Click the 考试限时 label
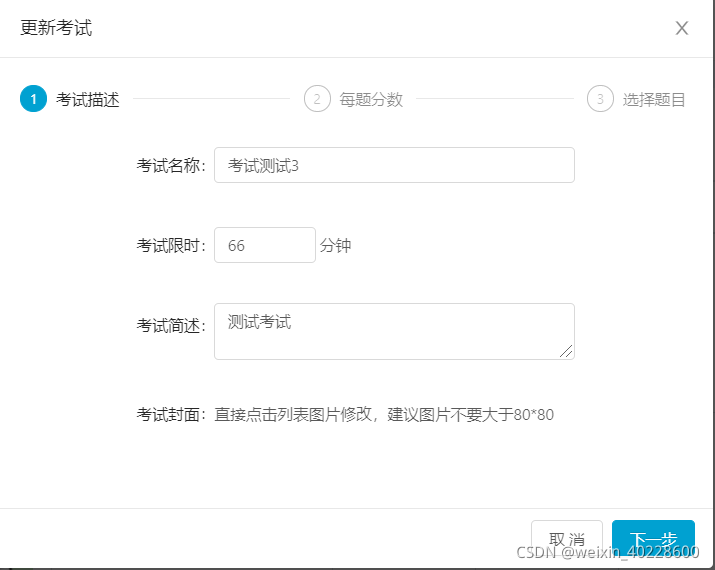The height and width of the screenshot is (570, 715). pos(171,245)
